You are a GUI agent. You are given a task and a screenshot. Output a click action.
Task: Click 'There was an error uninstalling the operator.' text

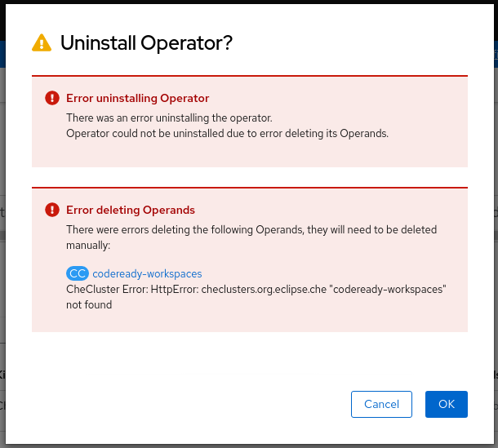coord(169,118)
